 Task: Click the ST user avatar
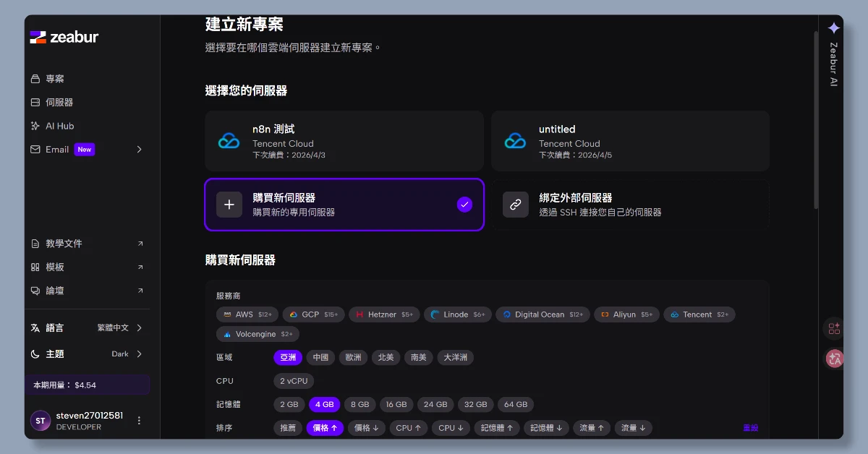(41, 420)
